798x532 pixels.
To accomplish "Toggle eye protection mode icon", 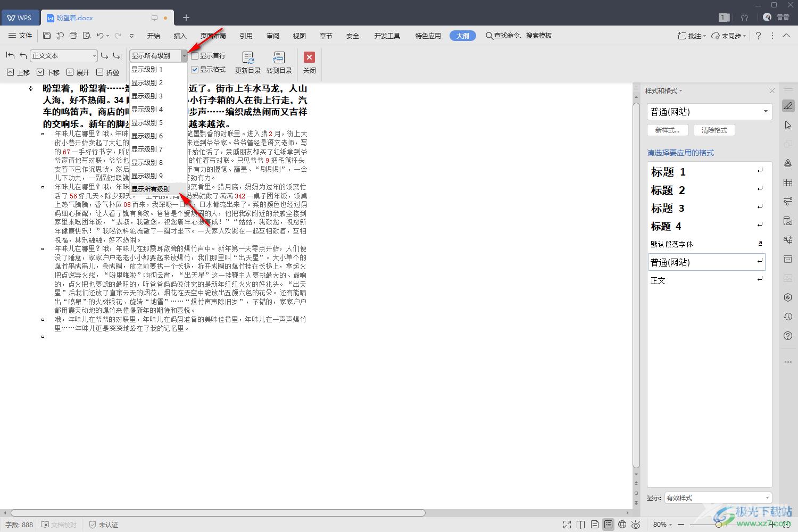I will 636,525.
